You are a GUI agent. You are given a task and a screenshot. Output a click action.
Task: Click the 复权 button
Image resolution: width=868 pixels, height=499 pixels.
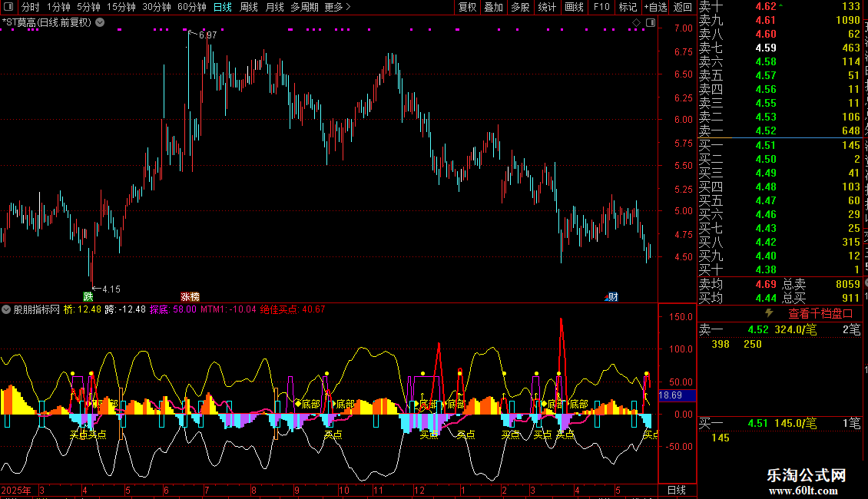click(467, 7)
